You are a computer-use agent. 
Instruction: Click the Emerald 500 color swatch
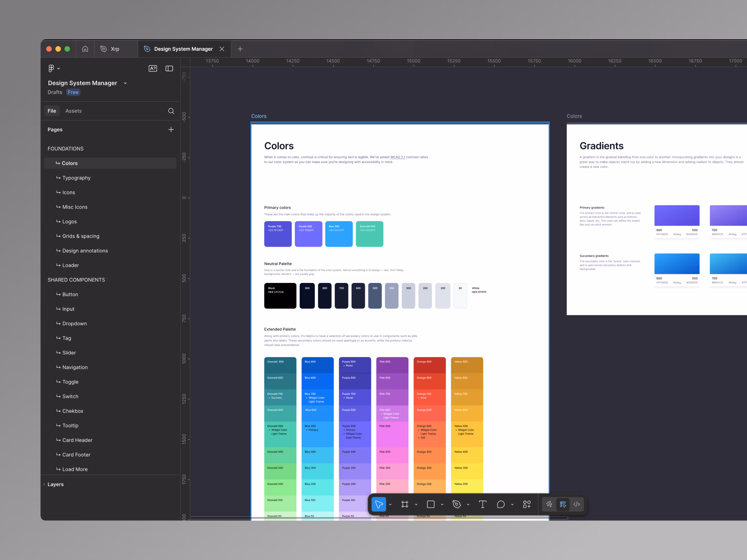tap(369, 234)
